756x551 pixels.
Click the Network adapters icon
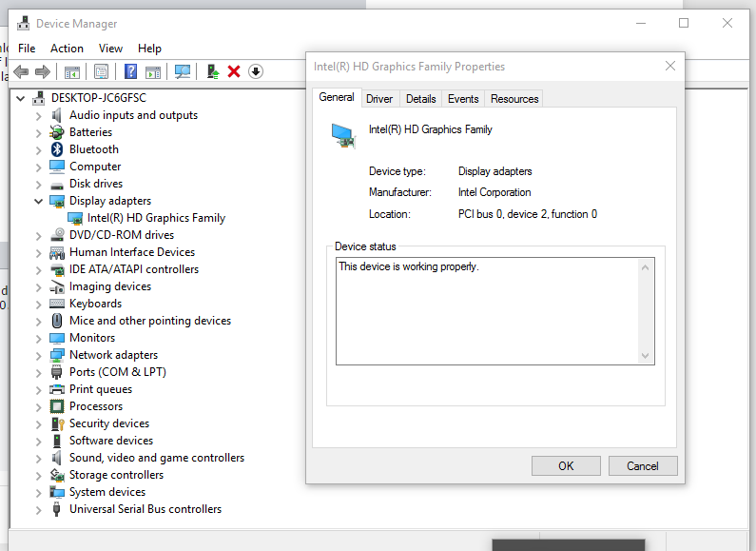point(57,355)
